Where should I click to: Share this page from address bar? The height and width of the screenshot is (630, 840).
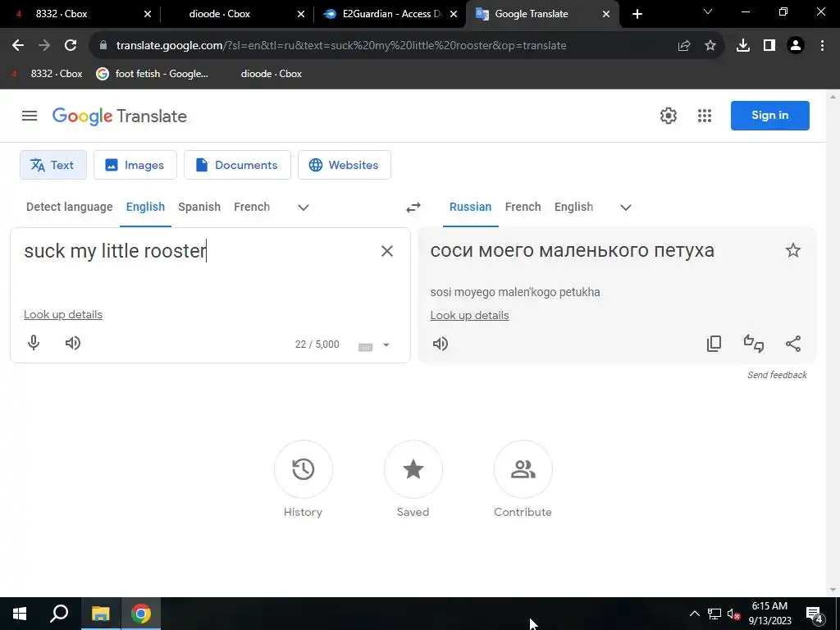point(684,46)
